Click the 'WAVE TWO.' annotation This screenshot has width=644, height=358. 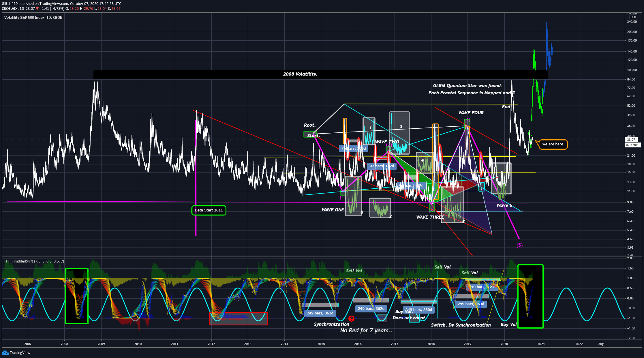coord(387,142)
